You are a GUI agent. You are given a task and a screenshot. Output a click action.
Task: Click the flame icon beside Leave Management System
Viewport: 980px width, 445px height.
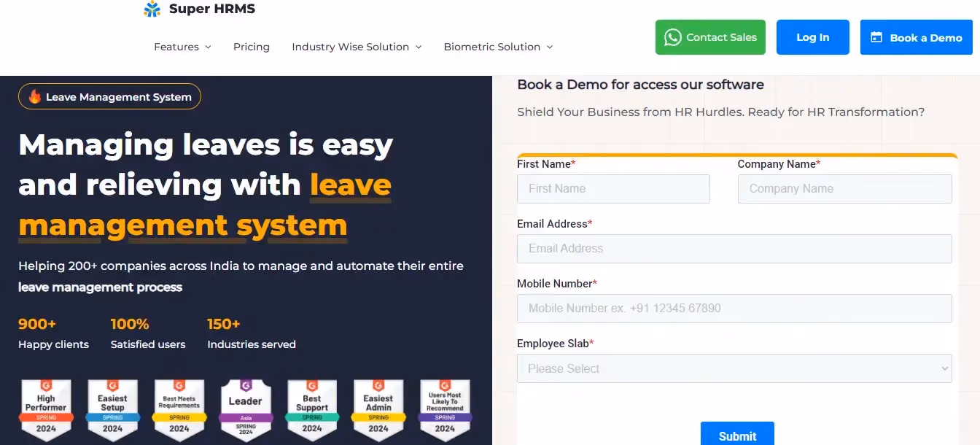point(34,96)
